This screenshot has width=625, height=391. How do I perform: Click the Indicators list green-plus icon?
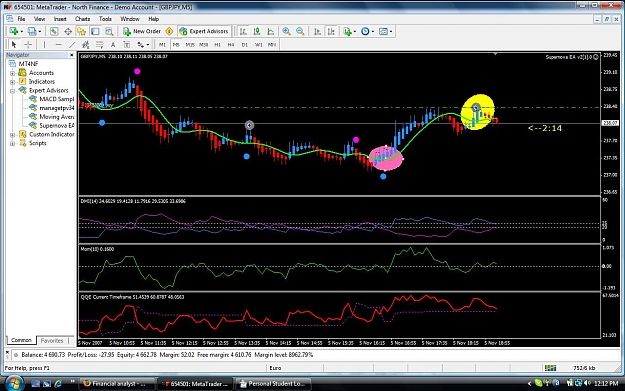coord(347,31)
